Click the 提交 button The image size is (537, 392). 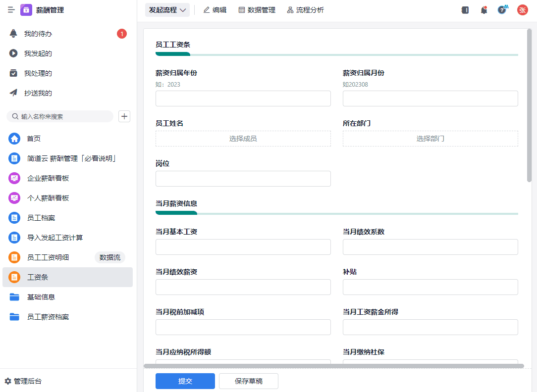click(x=185, y=381)
